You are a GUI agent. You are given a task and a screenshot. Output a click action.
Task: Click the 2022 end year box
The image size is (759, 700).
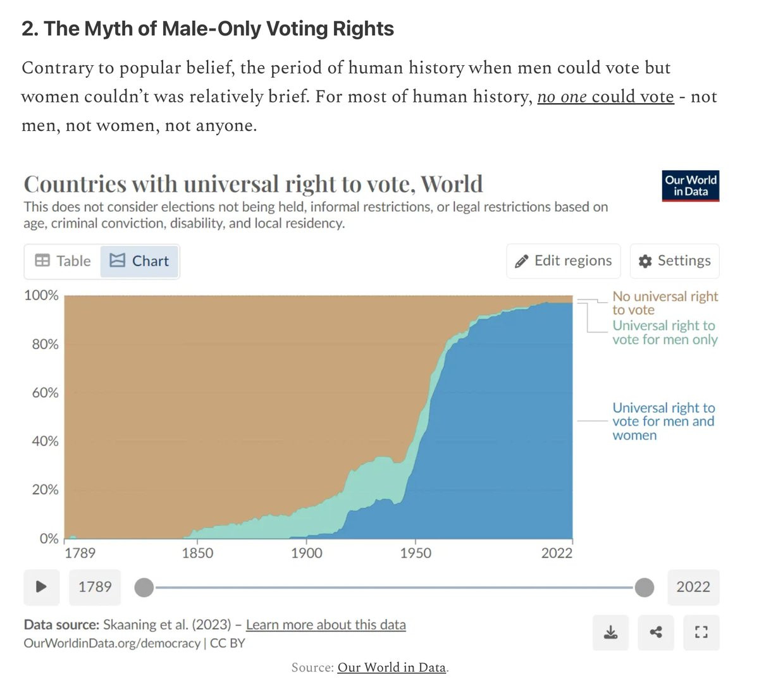click(x=693, y=587)
